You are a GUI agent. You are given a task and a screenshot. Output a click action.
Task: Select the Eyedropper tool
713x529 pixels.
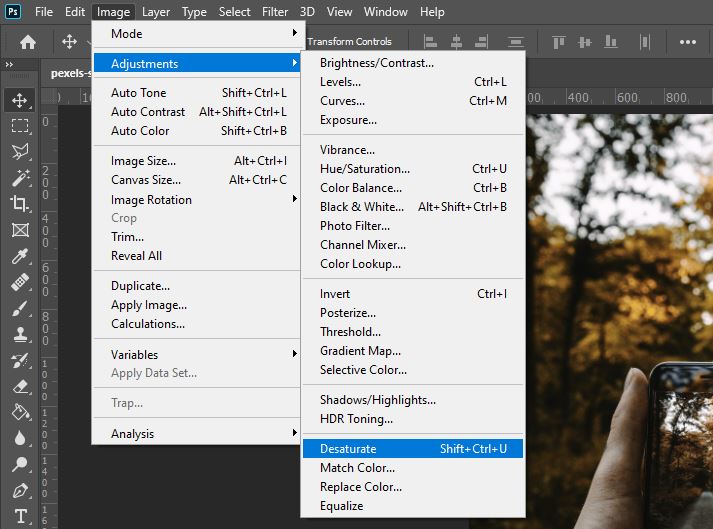pos(20,256)
